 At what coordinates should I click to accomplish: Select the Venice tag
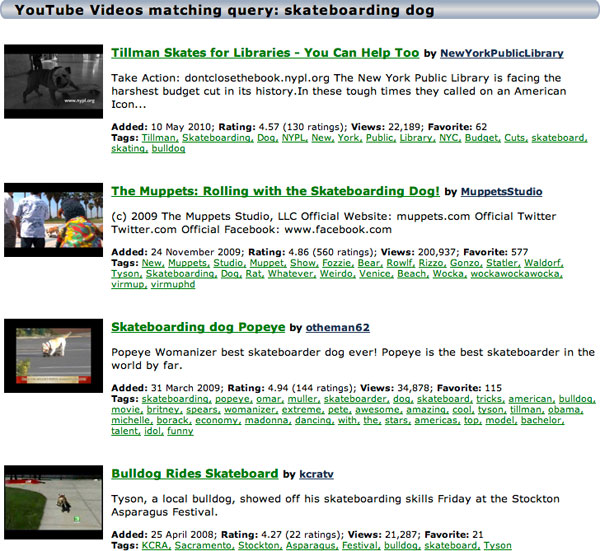coord(376,274)
